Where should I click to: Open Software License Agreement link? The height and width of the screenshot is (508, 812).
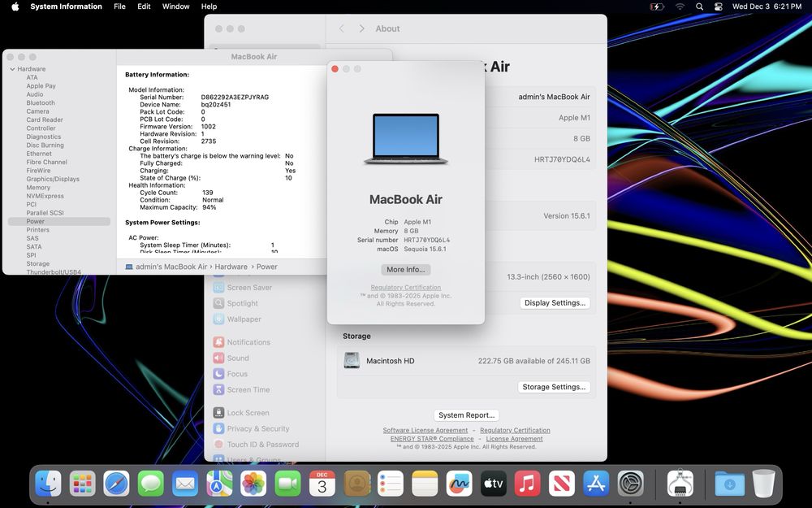(x=425, y=430)
